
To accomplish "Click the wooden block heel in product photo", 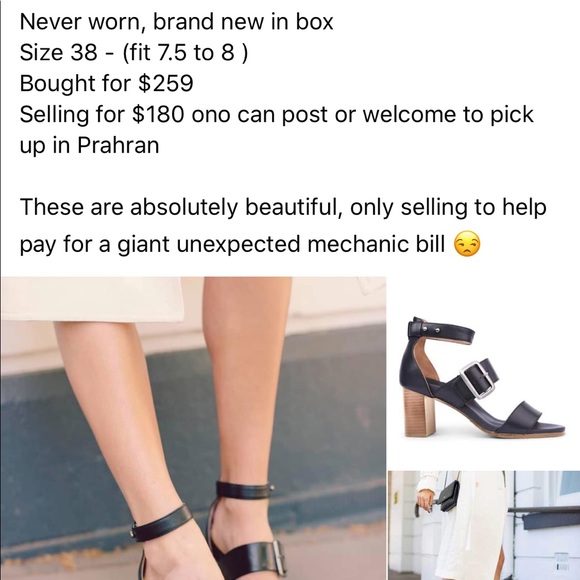I will [420, 415].
